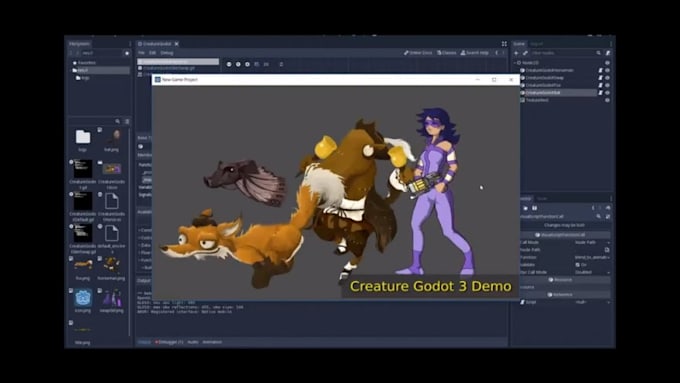
Task: Select the Scene dock tab
Action: (x=519, y=44)
